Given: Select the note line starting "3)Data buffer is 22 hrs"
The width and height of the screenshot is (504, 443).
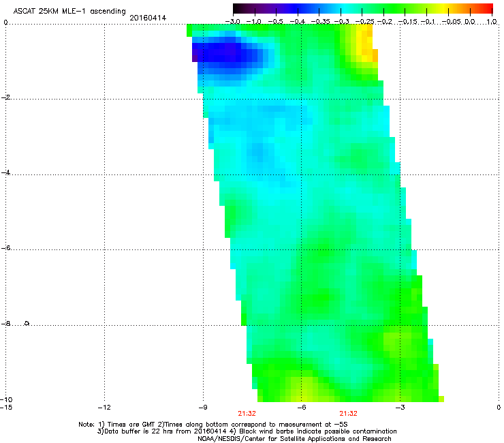Looking at the screenshot, I should coord(247,431).
